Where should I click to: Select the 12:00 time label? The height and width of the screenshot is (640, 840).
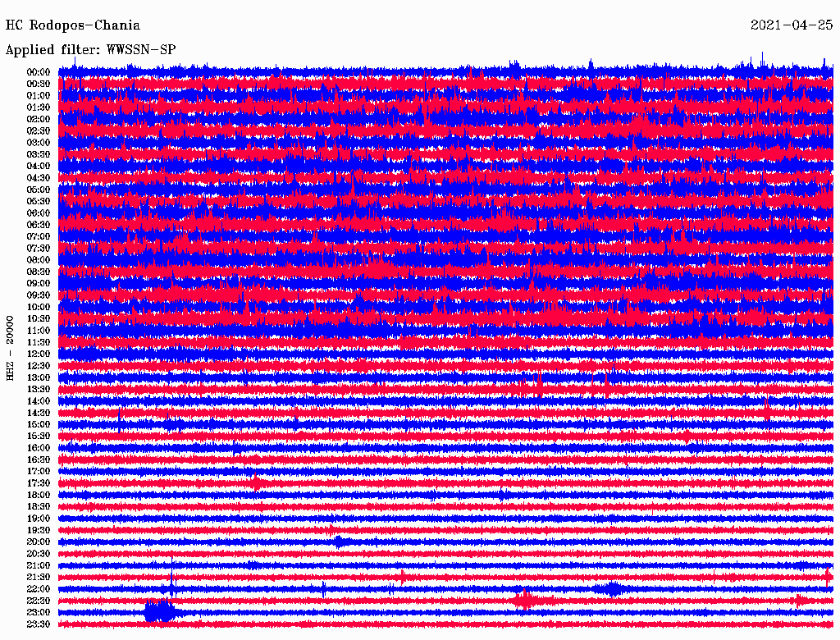click(39, 354)
